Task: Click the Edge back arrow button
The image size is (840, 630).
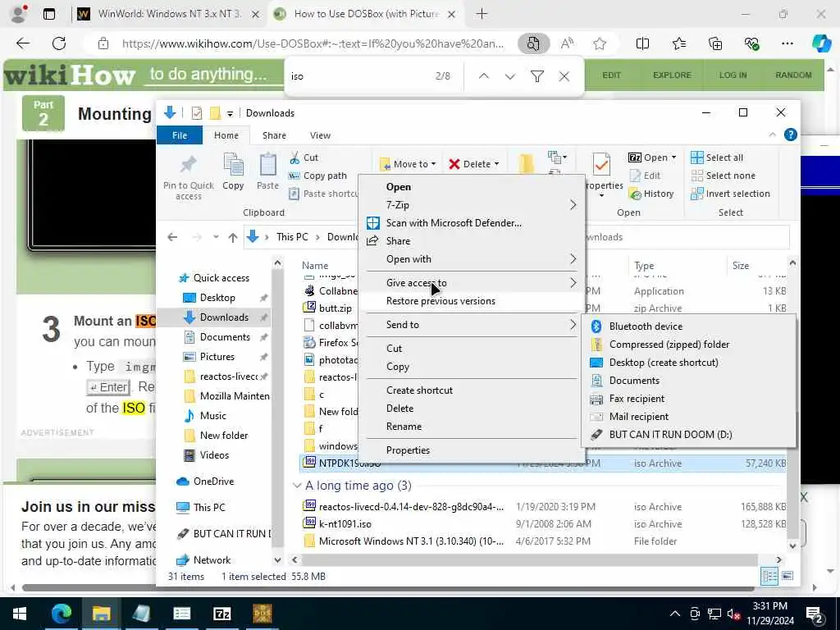Action: click(x=23, y=43)
